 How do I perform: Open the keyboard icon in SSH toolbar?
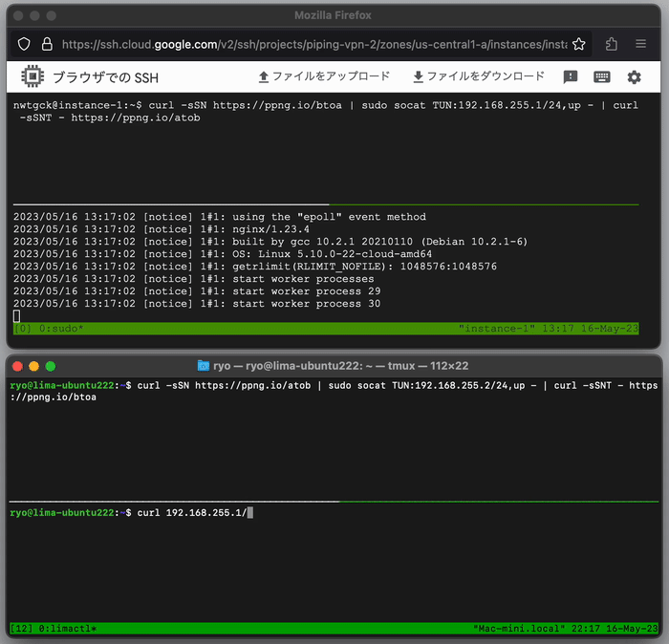pyautogui.click(x=601, y=76)
